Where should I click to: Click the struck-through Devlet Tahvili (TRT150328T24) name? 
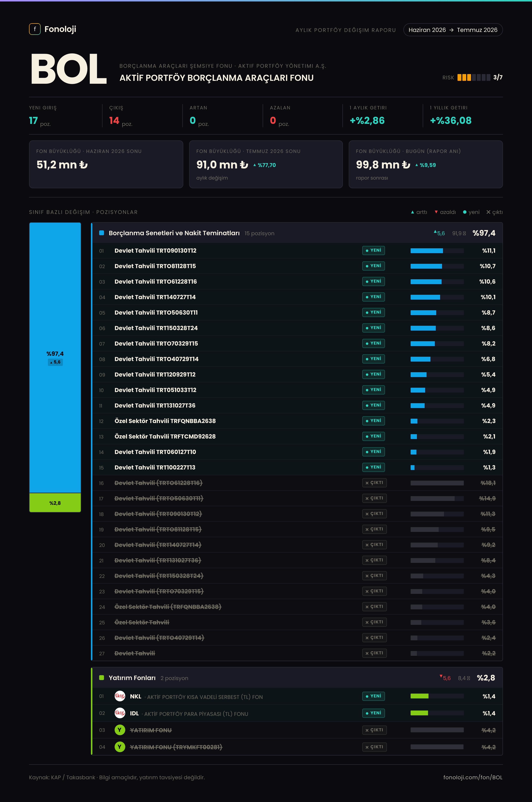coord(159,576)
